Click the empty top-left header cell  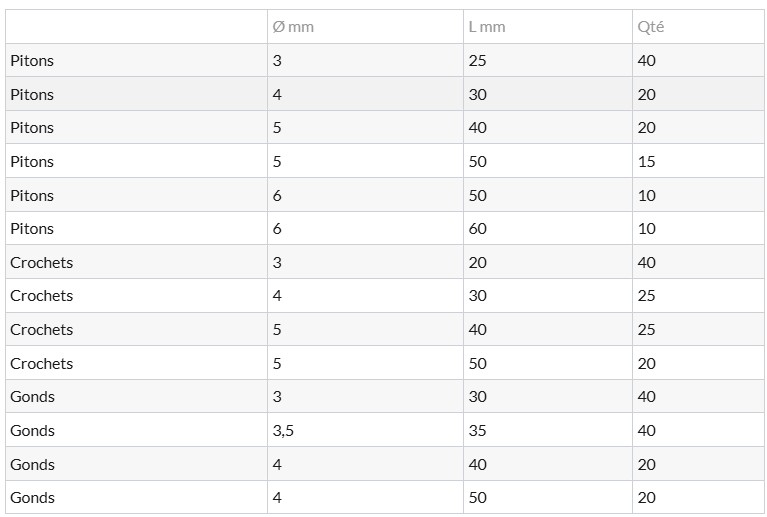[x=136, y=27]
